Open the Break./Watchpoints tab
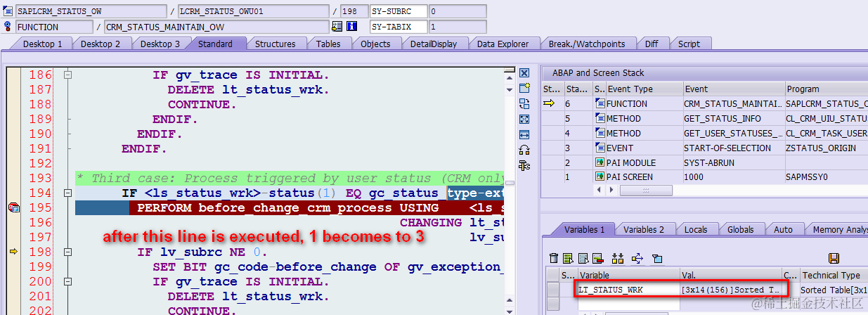868x315 pixels. click(x=587, y=44)
